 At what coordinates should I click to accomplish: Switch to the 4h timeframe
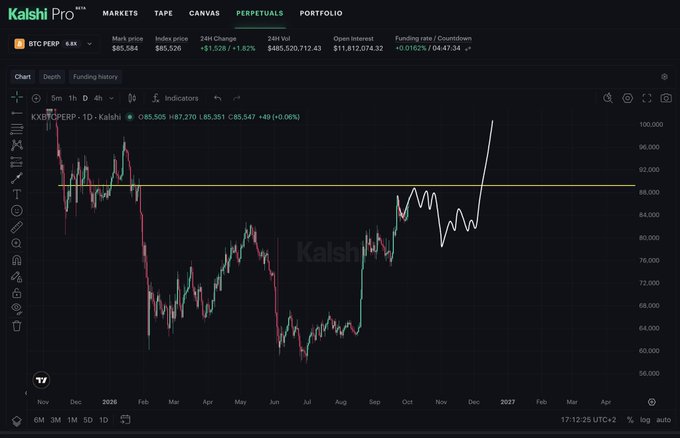(x=98, y=98)
